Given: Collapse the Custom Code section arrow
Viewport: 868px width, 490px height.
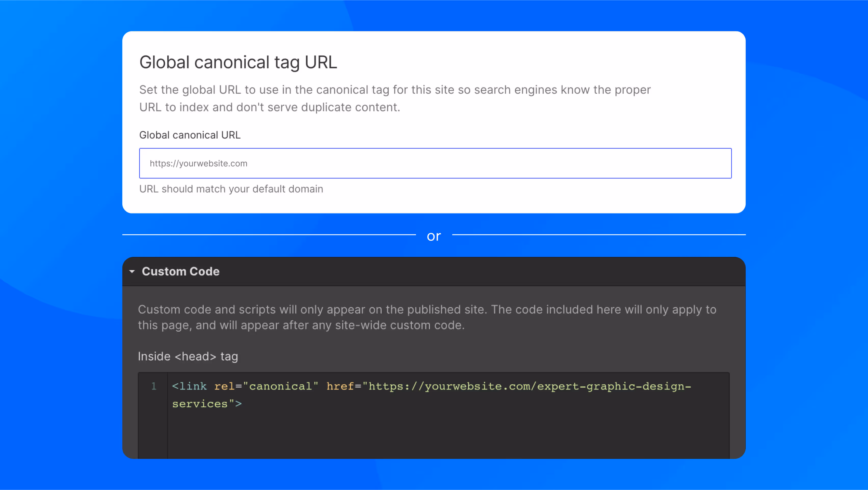Looking at the screenshot, I should click(132, 271).
